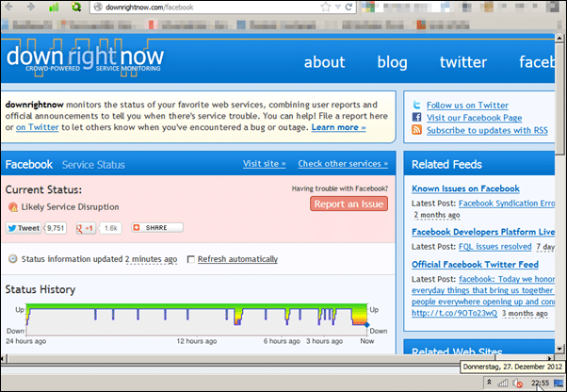
Task: Go back with the browser back arrow
Action: point(8,7)
